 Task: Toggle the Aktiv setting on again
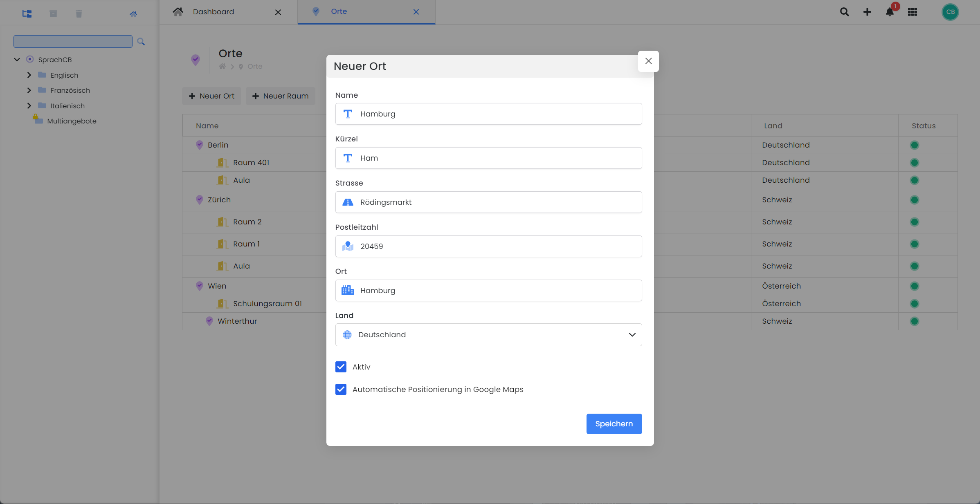point(341,367)
